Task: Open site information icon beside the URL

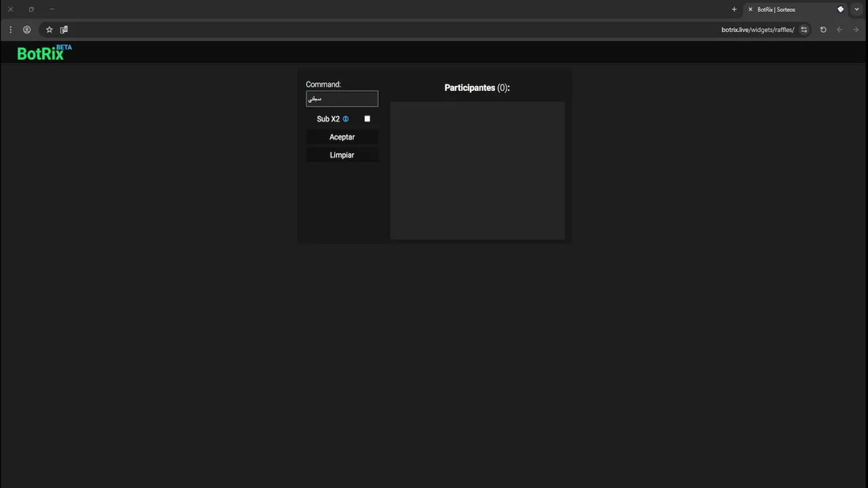Action: click(804, 30)
